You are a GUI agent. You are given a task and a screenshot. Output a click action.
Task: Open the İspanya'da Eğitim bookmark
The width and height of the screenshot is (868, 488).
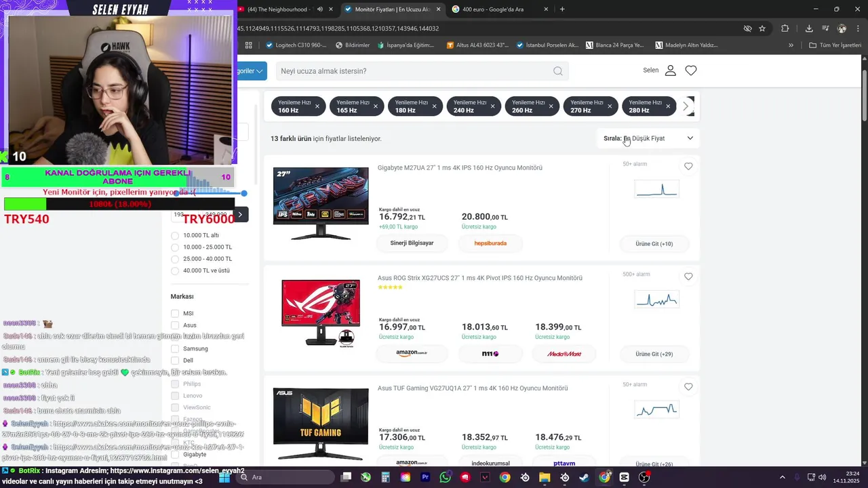[x=405, y=45]
